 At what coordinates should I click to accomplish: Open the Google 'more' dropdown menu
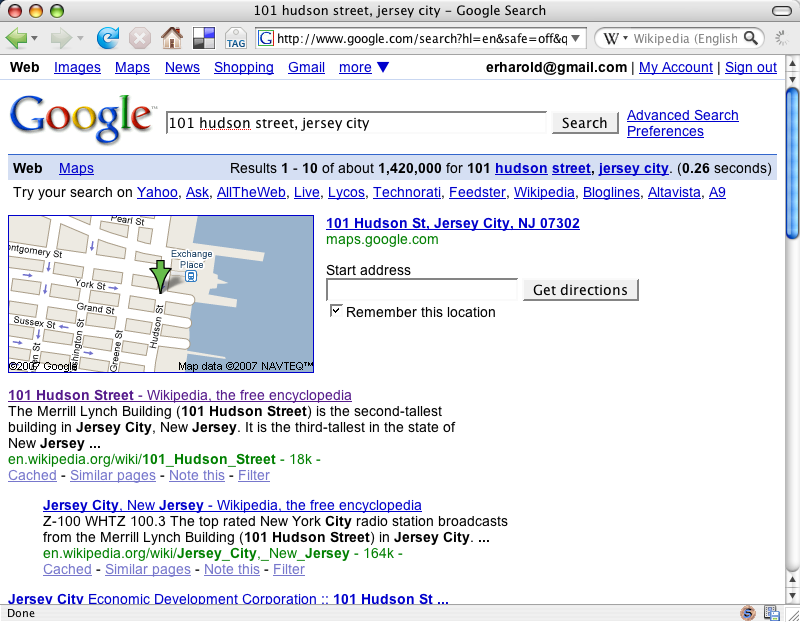(364, 68)
